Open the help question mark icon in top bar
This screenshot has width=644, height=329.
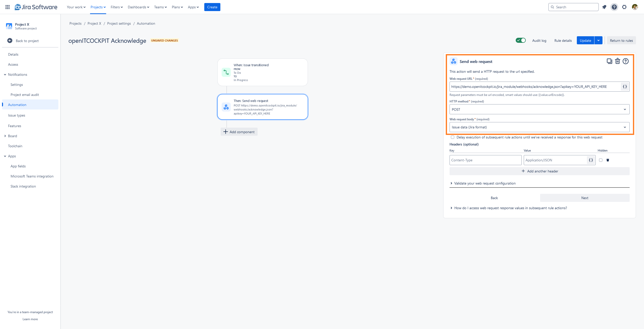[614, 7]
